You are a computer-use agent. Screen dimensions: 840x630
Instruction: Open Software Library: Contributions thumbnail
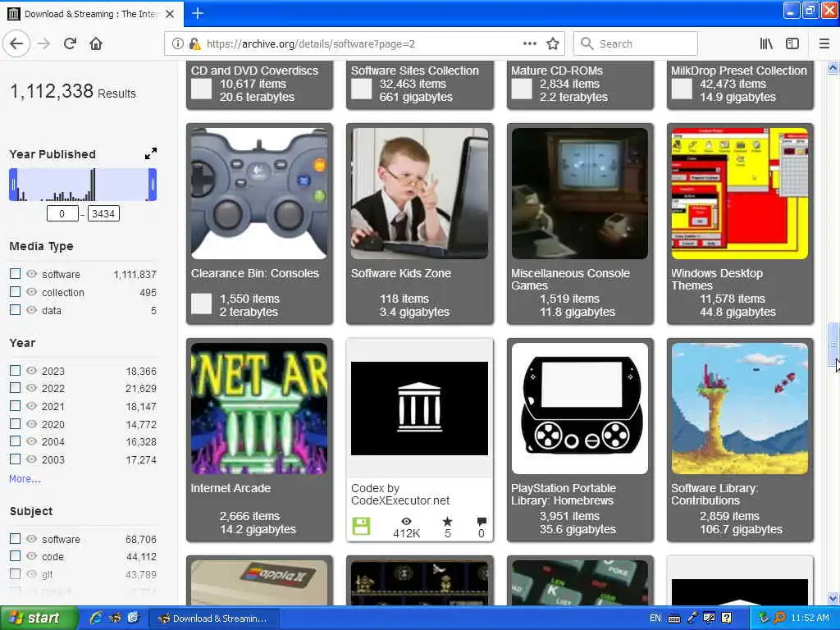739,409
